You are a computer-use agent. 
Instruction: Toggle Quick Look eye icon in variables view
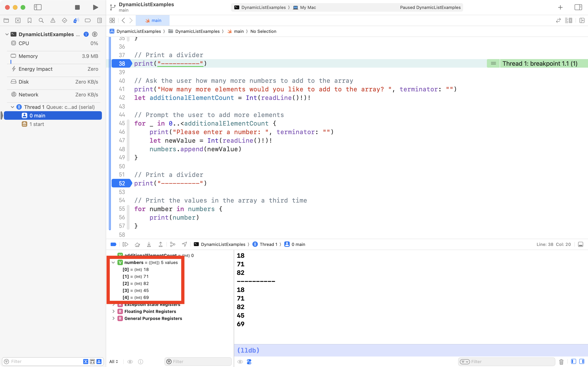(x=130, y=362)
